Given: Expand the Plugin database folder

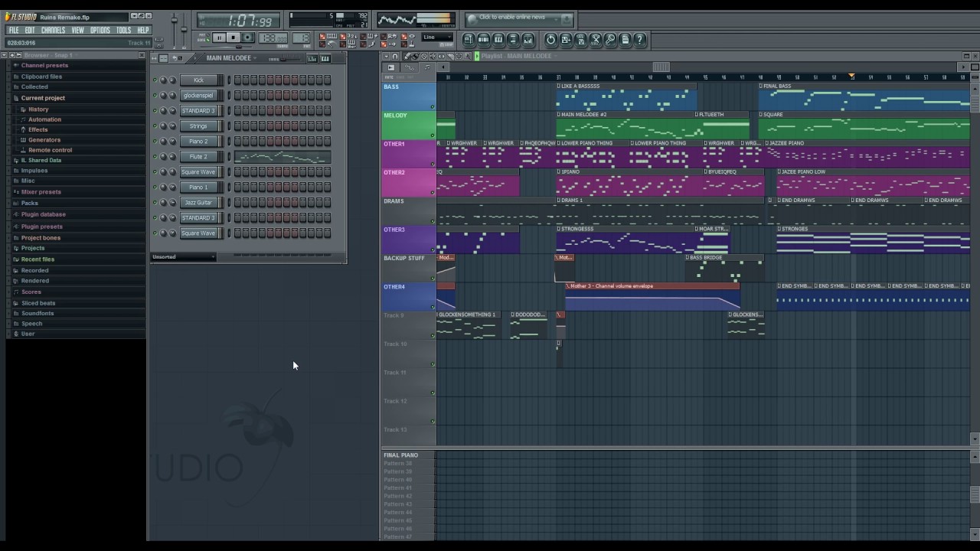Looking at the screenshot, I should coord(43,214).
